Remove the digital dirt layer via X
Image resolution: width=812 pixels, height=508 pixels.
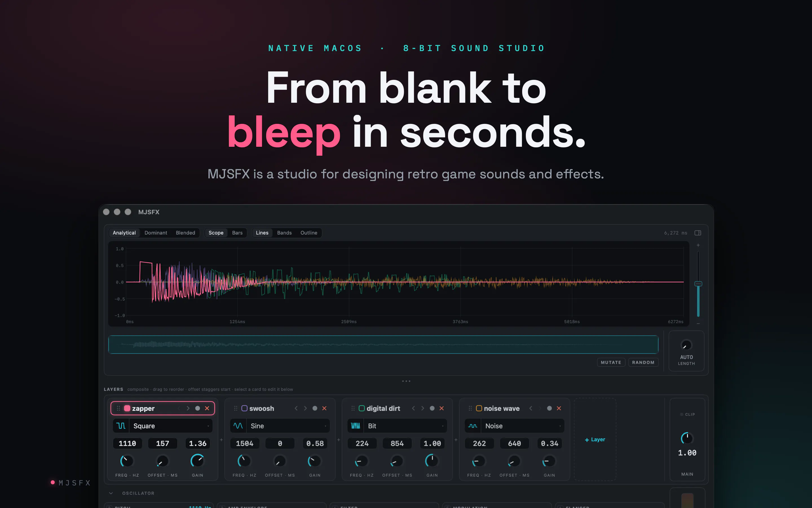442,408
